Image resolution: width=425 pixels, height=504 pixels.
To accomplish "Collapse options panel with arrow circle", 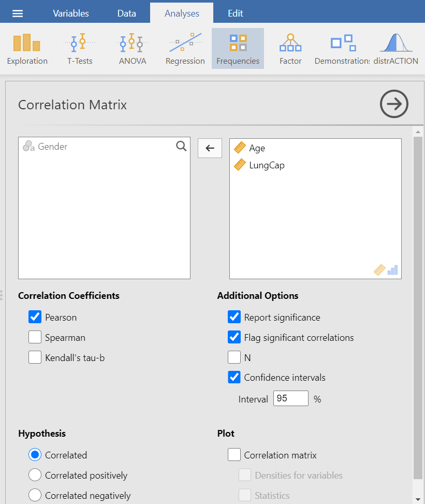I will click(x=394, y=104).
